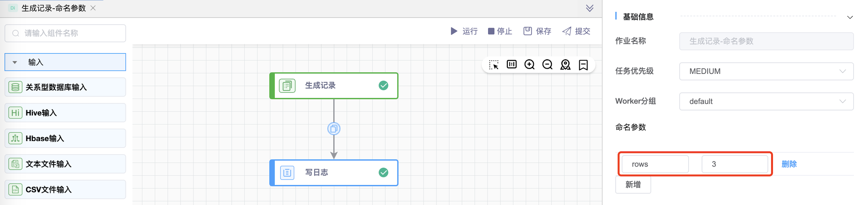
Task: Open the Worker分组 default dropdown
Action: (x=766, y=102)
